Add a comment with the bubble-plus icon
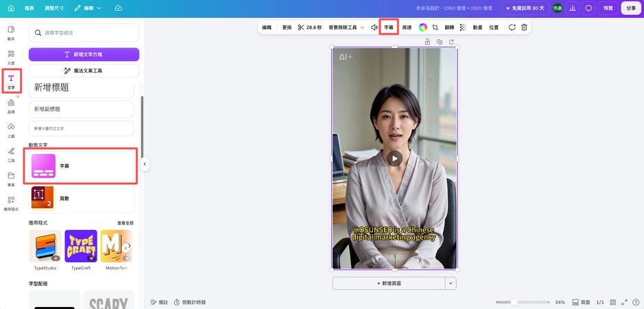644x309 pixels. [x=512, y=27]
